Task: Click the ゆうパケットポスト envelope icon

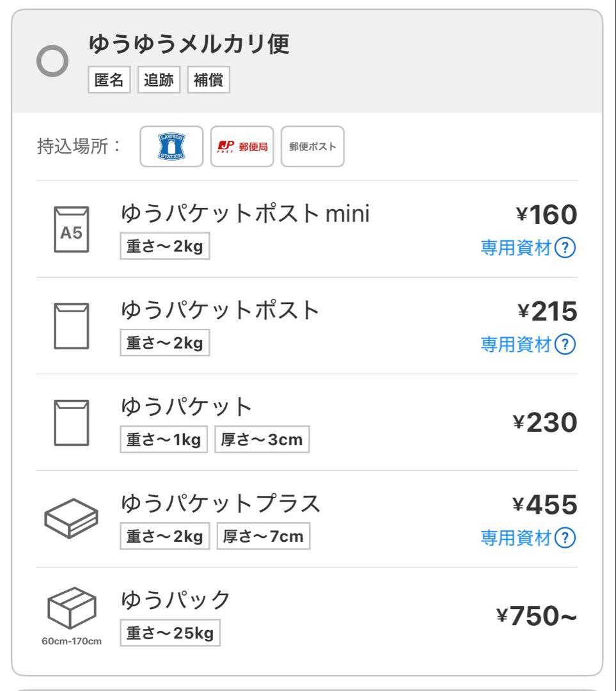Action: [x=72, y=326]
